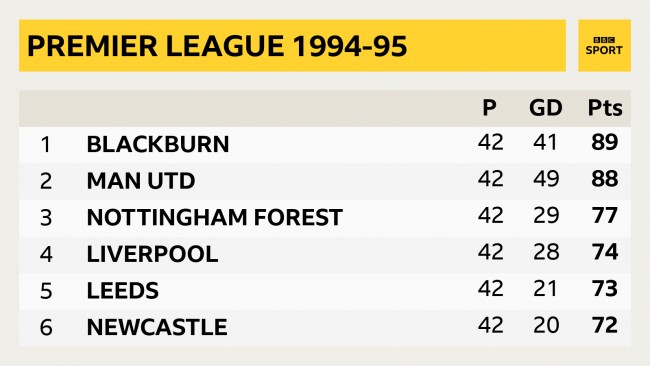
Task: Select the Man Utd team name
Action: tap(141, 181)
